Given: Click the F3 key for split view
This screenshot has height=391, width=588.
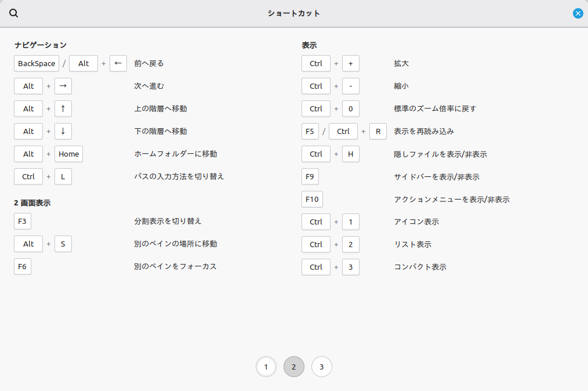Looking at the screenshot, I should pos(23,221).
